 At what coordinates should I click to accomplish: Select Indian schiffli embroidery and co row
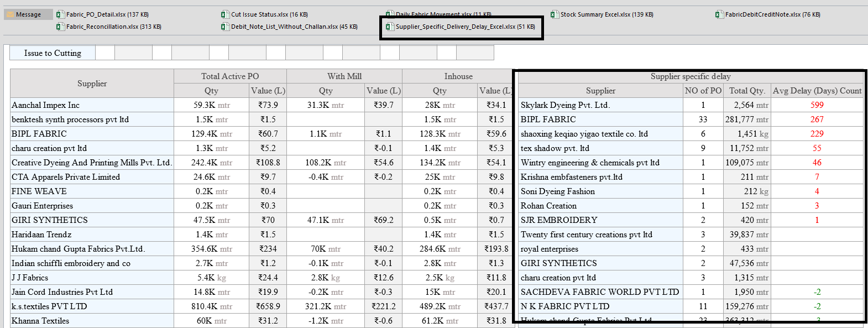click(92, 263)
